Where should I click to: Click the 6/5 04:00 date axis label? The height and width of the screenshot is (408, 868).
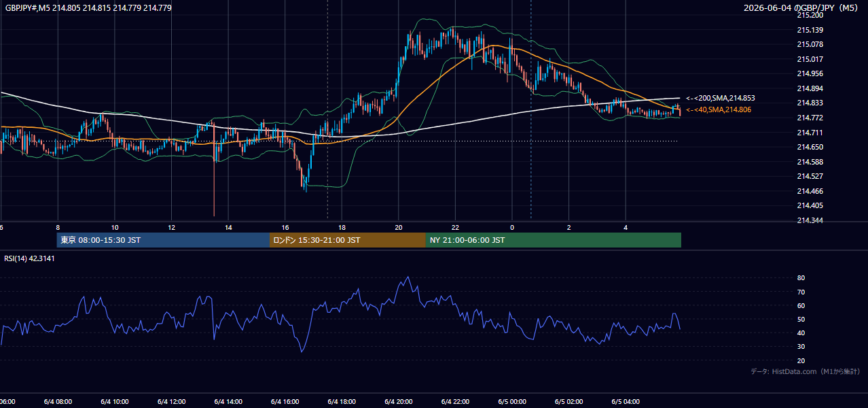(x=626, y=401)
